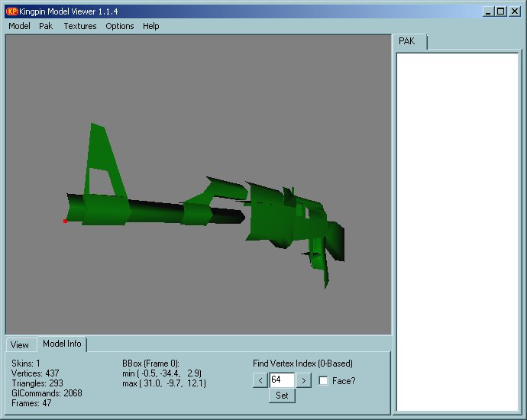Viewport: 527px width, 420px height.
Task: Click inside the PAK file list panel
Action: pos(457,232)
